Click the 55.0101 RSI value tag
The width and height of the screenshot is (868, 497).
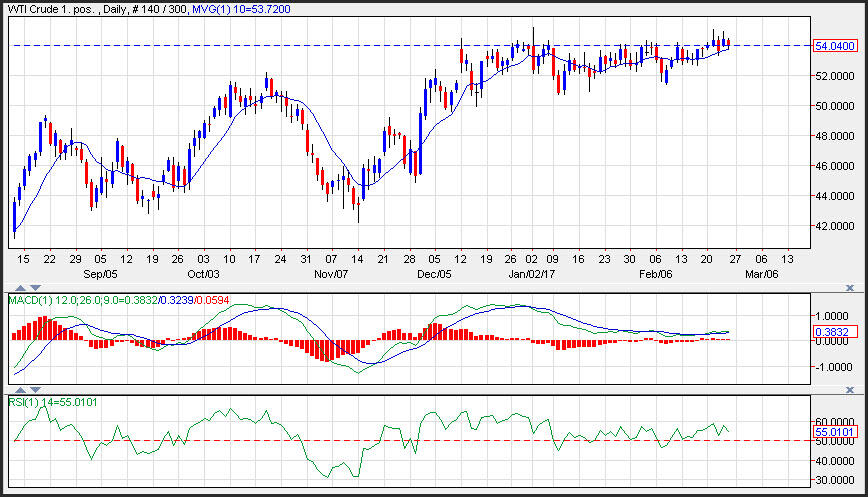(834, 431)
